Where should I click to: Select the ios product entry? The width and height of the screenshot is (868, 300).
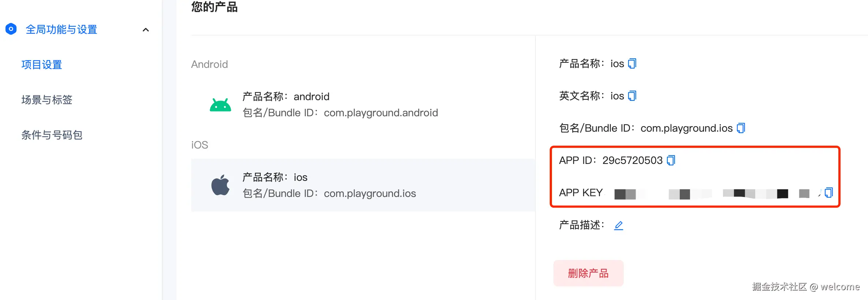pyautogui.click(x=363, y=185)
